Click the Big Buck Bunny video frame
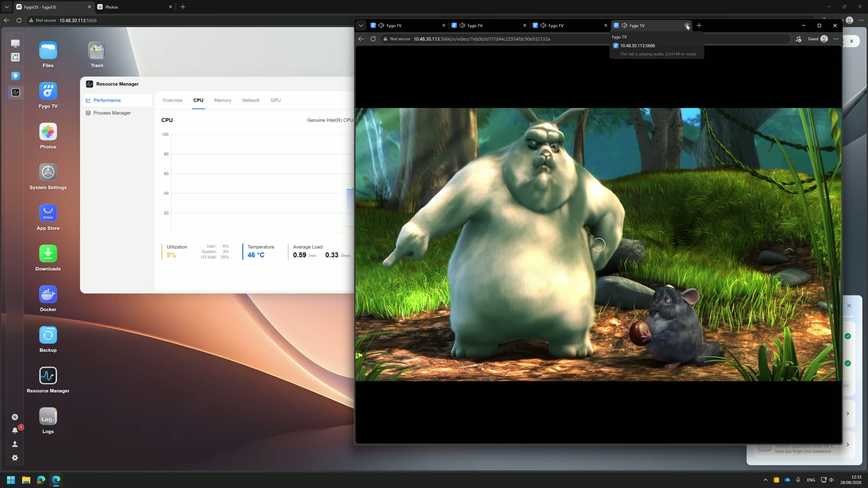The height and width of the screenshot is (488, 868). (598, 244)
